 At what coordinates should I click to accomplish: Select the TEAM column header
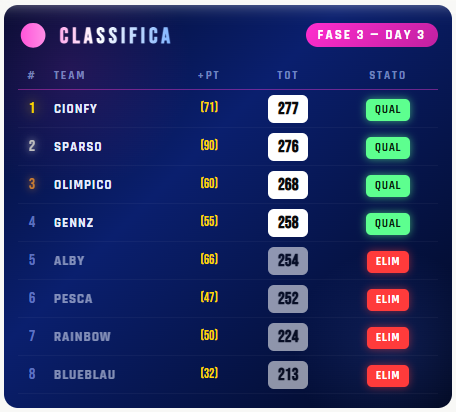point(69,75)
